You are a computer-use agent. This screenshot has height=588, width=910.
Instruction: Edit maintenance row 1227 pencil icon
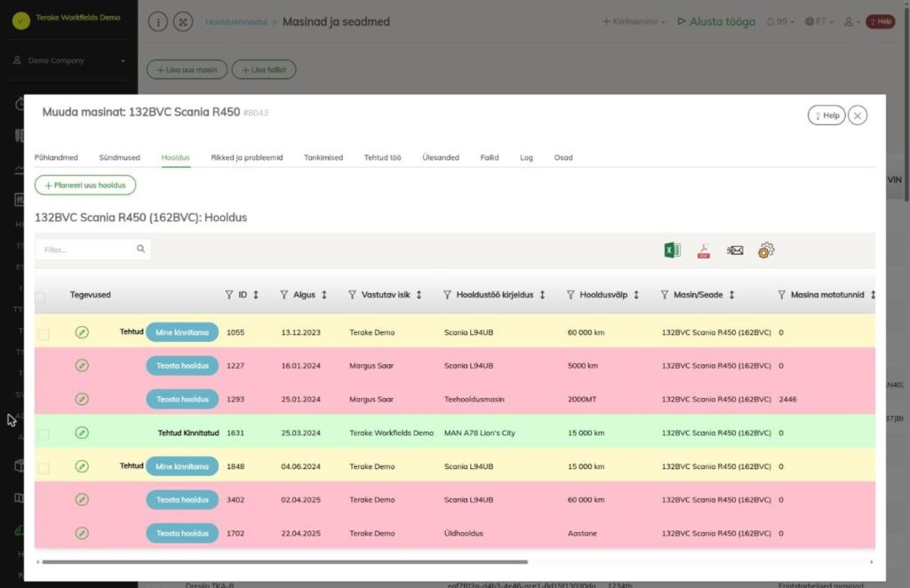coord(82,366)
